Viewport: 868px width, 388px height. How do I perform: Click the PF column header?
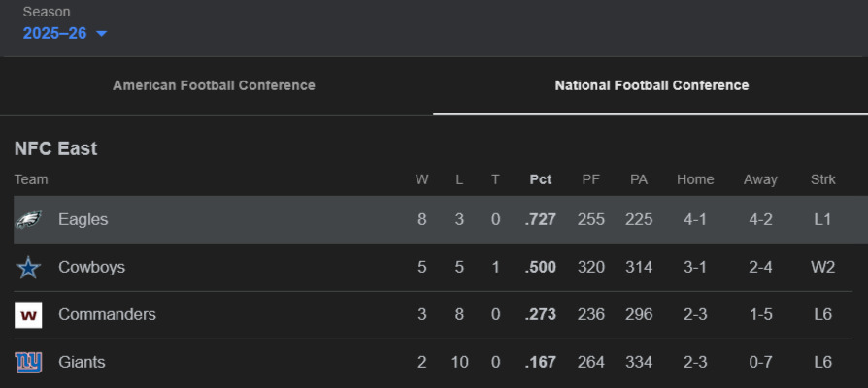click(590, 179)
